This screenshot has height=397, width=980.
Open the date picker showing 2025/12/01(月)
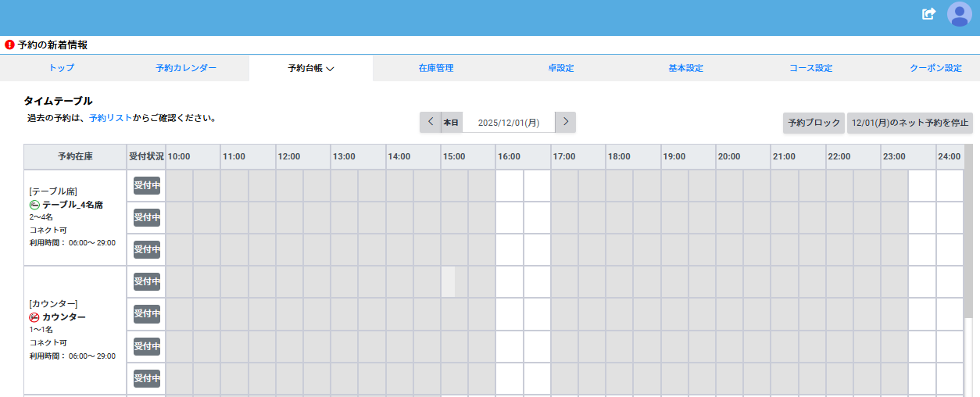click(508, 123)
